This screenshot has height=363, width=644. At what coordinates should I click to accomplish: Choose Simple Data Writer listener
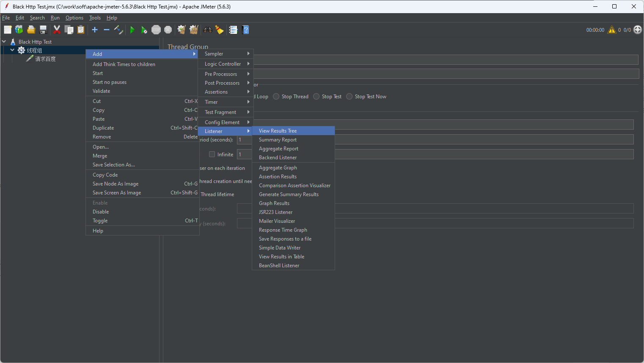click(x=293, y=248)
